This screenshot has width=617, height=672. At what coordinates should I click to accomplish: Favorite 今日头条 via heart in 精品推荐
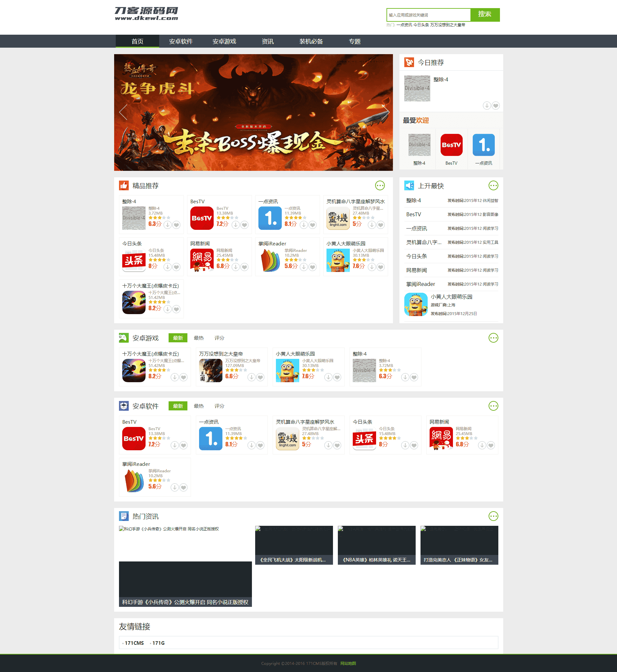coord(177,267)
